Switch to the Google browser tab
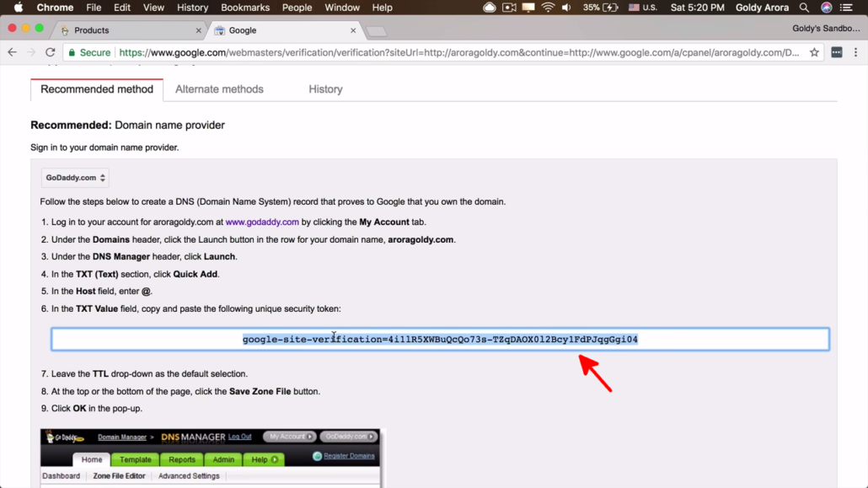The image size is (868, 488). coord(285,30)
